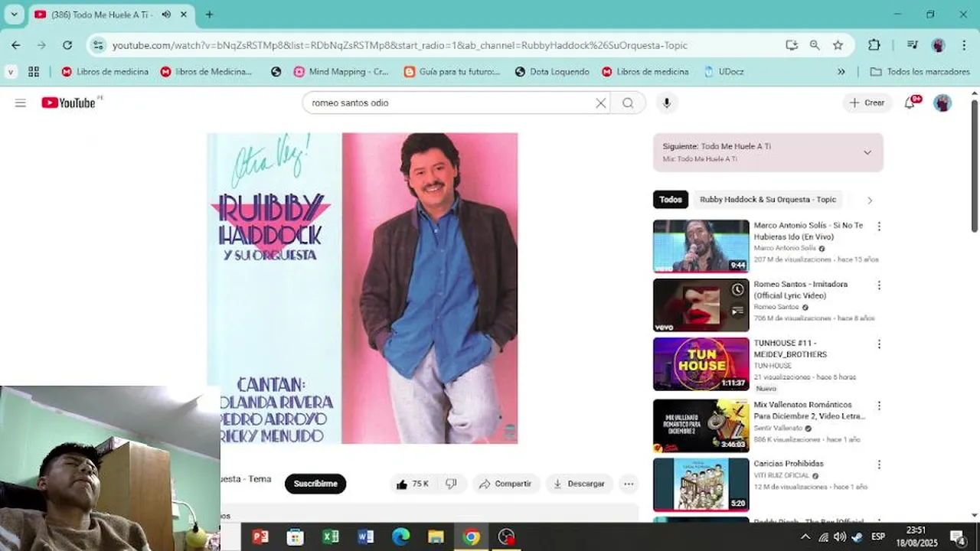Open Dota Loquendo bookmark
Screen dimensions: 980x551
(552, 71)
